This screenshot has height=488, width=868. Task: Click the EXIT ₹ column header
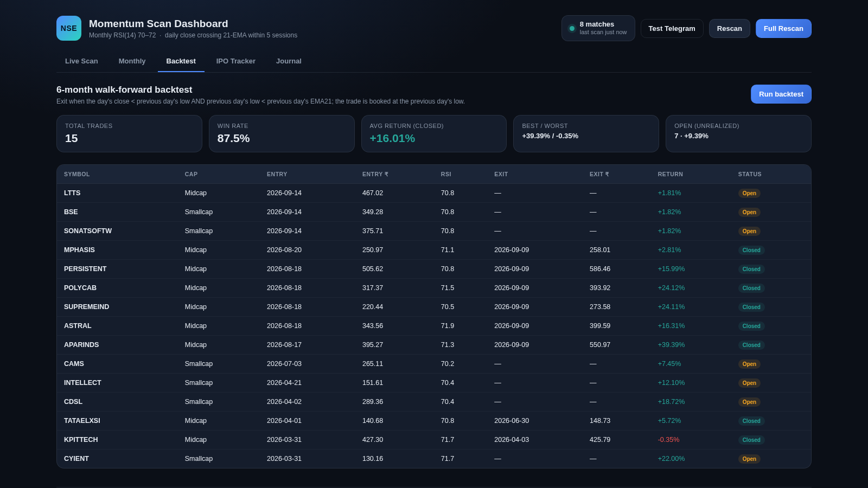click(599, 174)
